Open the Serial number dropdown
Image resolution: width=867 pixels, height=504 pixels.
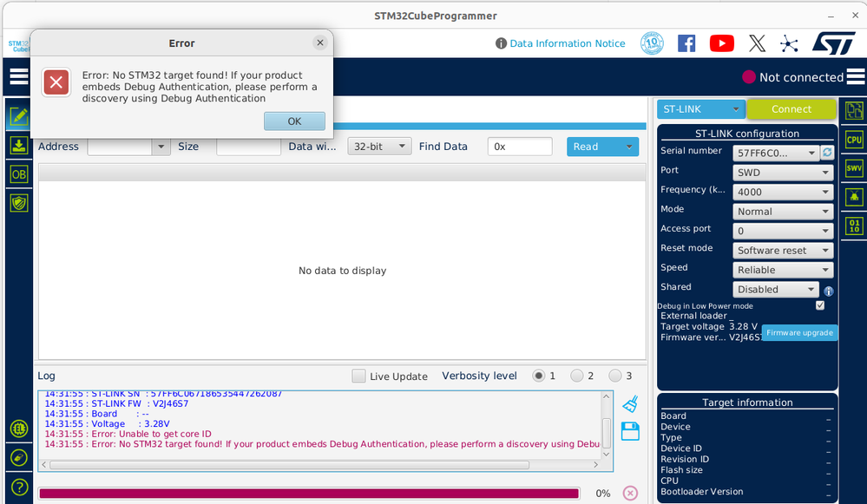776,153
